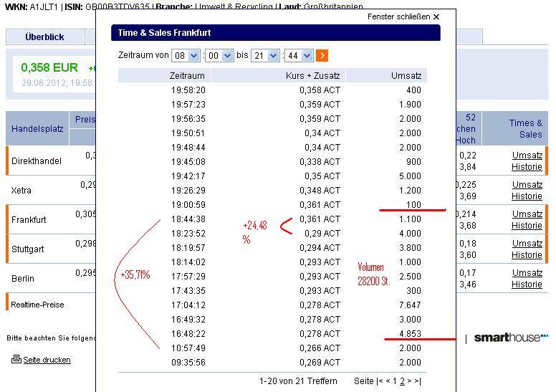Close the popup via 'Fenster schließen'

(403, 16)
